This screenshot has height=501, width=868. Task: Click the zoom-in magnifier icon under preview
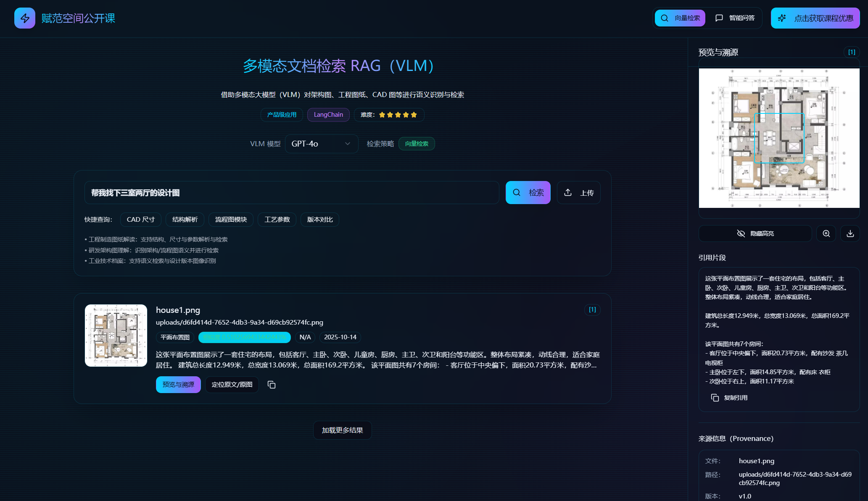click(x=826, y=233)
